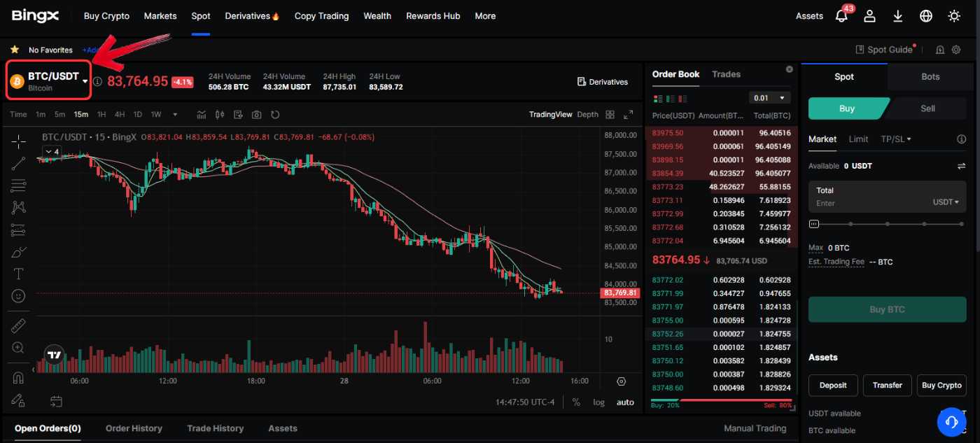Reset the chart with refresh icon
Image resolution: width=980 pixels, height=443 pixels.
275,114
